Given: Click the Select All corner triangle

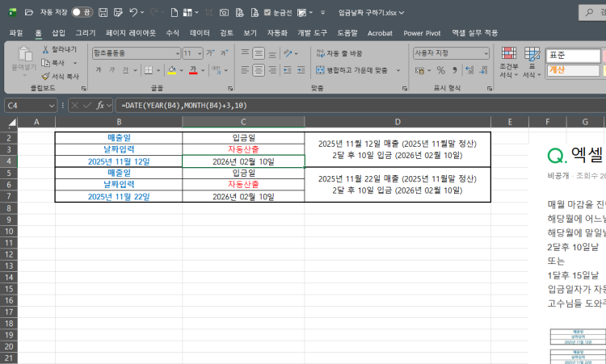Looking at the screenshot, I should click(x=12, y=123).
